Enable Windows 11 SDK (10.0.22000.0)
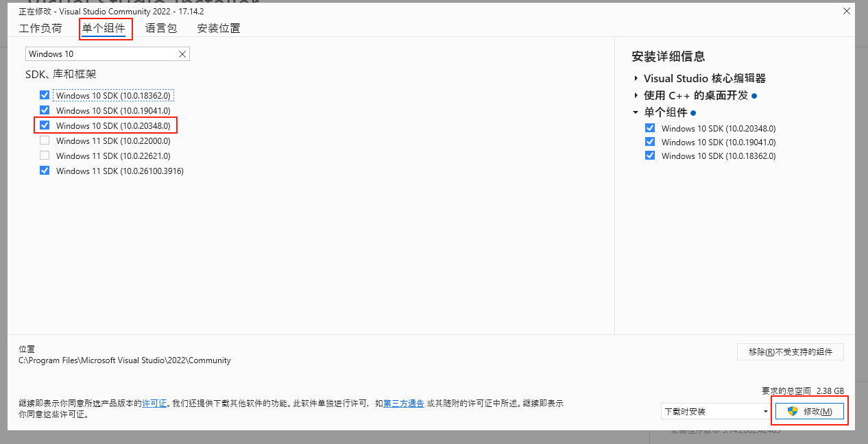Image resolution: width=868 pixels, height=444 pixels. (x=45, y=140)
